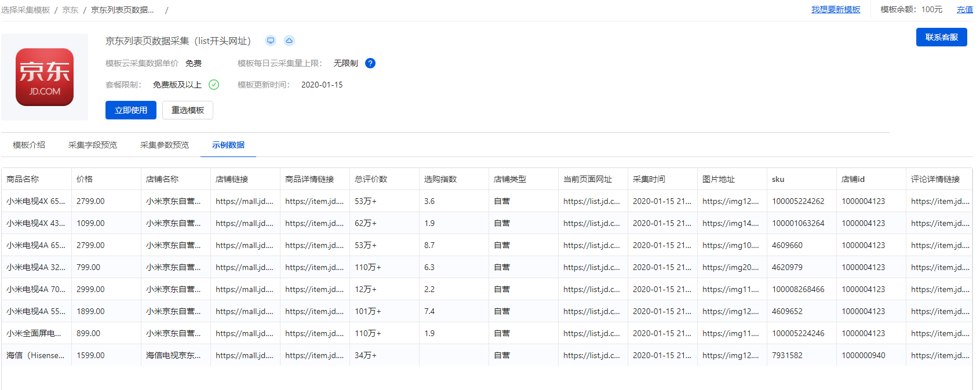Select product cell 小米电视4X 43...
Viewport: 980px width, 390px height.
[x=36, y=223]
